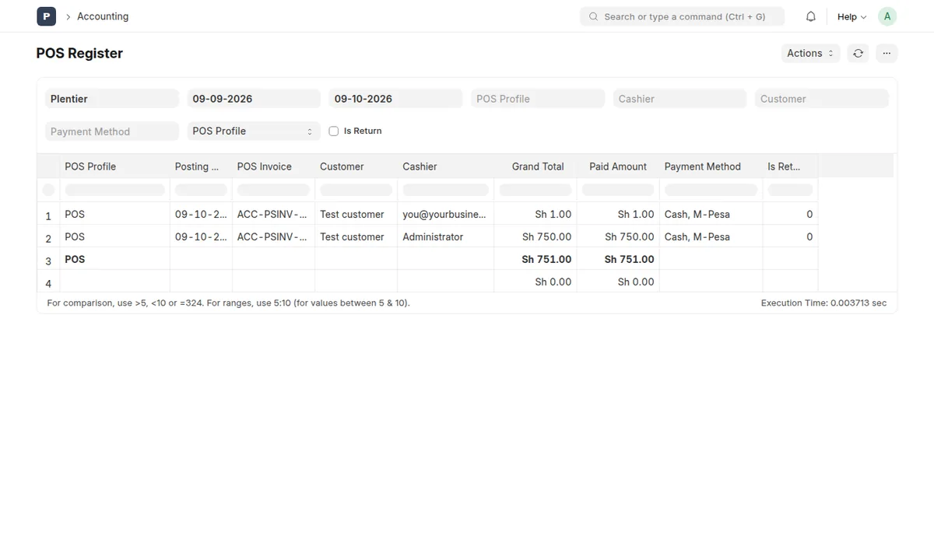Click the search magnifier icon
Screen dimensions: 934x560
click(593, 16)
